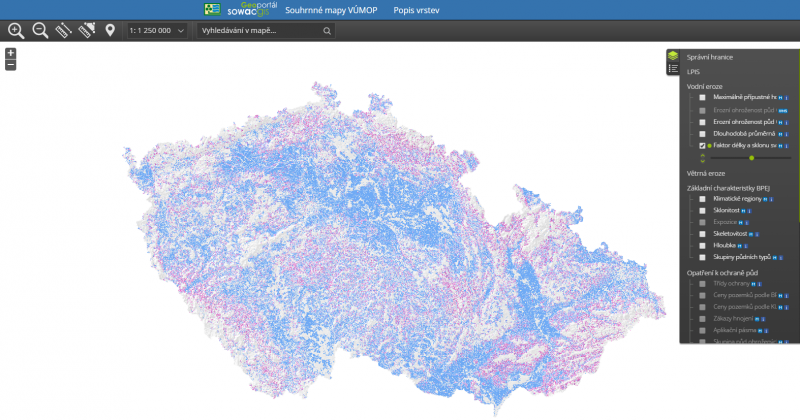Enable the Sklonitost layer checkbox

pyautogui.click(x=703, y=211)
